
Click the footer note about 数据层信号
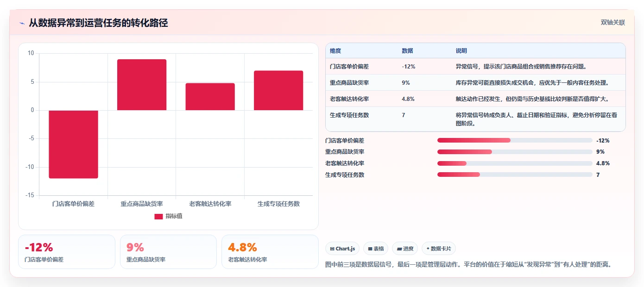tap(469, 265)
